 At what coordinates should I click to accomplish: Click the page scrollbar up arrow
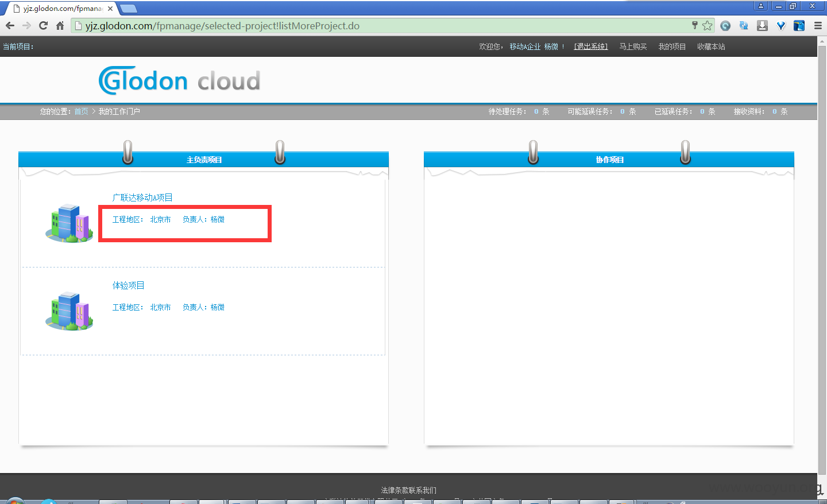822,41
